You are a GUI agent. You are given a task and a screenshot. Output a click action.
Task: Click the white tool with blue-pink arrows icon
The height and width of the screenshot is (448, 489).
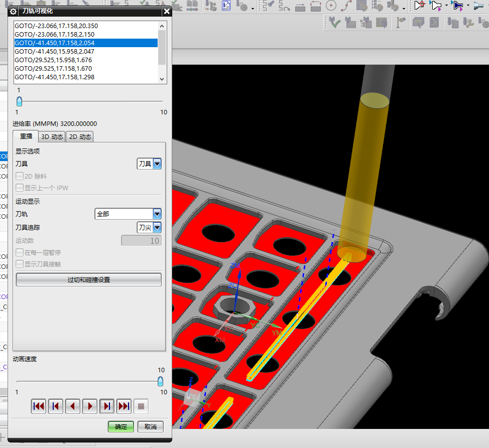[436, 6]
